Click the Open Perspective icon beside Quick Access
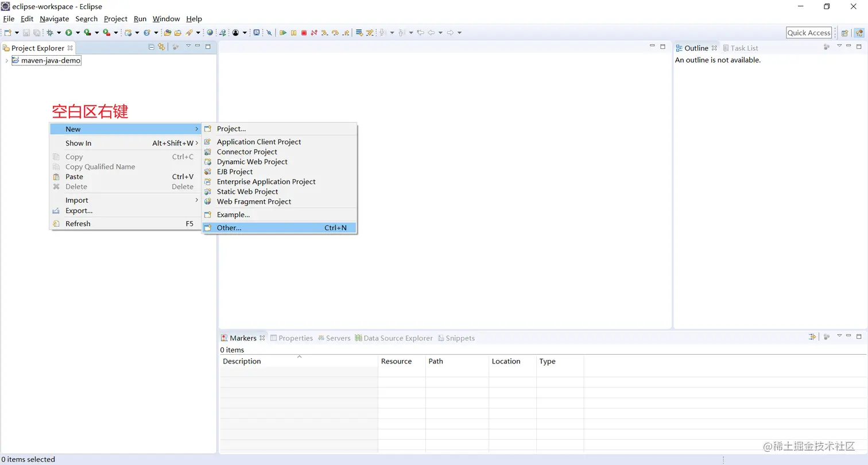Screen dimensions: 868x465 (x=845, y=33)
